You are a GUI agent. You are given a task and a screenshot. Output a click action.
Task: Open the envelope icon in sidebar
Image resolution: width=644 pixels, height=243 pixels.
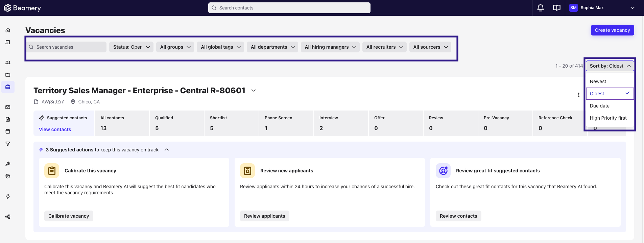click(x=8, y=107)
